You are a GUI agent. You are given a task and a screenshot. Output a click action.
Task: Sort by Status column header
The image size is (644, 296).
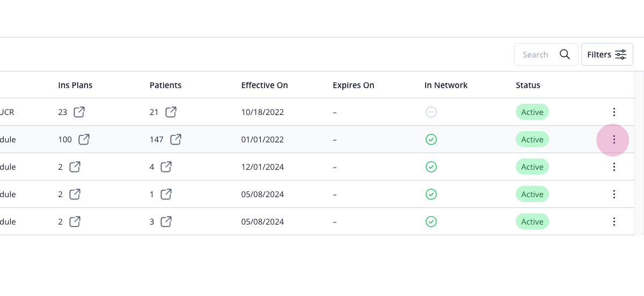528,85
